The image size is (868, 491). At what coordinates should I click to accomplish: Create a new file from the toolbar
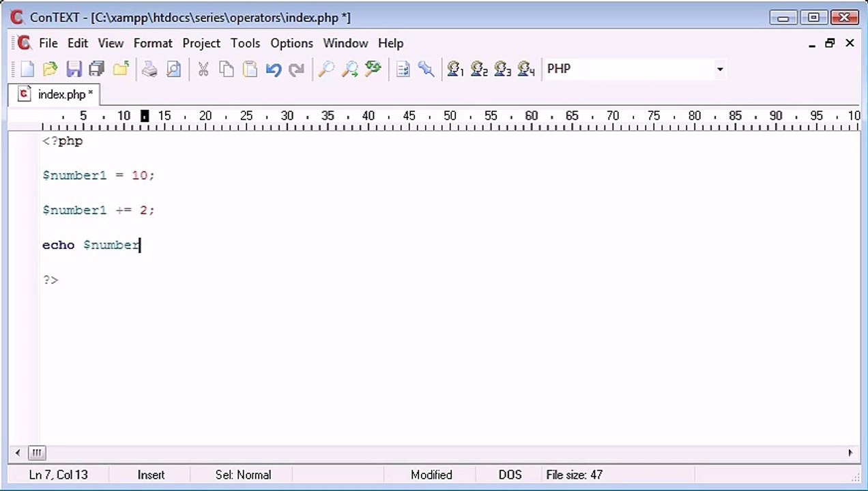[27, 69]
